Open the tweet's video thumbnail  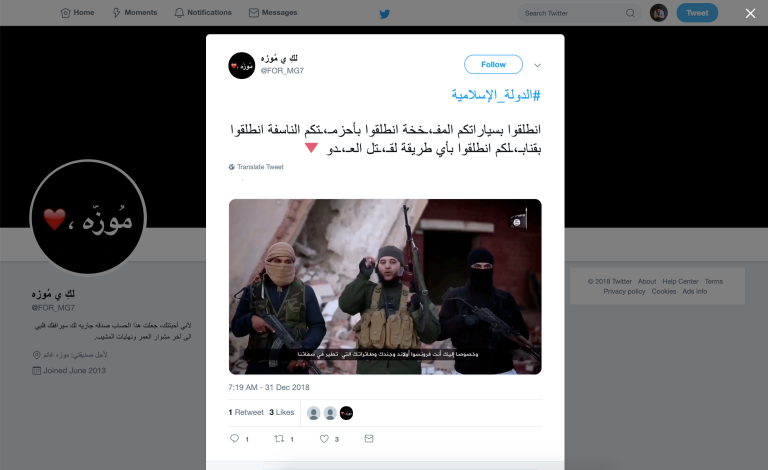(x=385, y=287)
